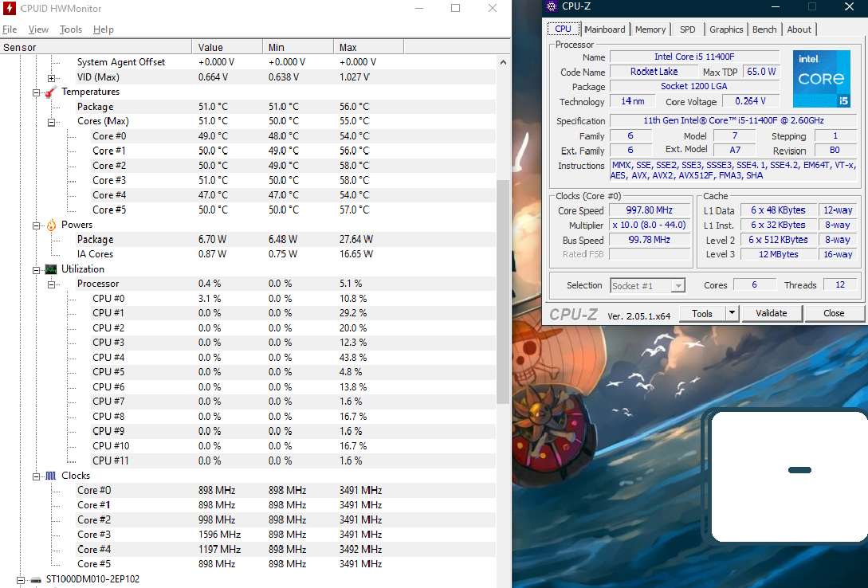This screenshot has width=868, height=588.
Task: Click the HWMonitor vertical scrollbar thumb
Action: (x=503, y=292)
